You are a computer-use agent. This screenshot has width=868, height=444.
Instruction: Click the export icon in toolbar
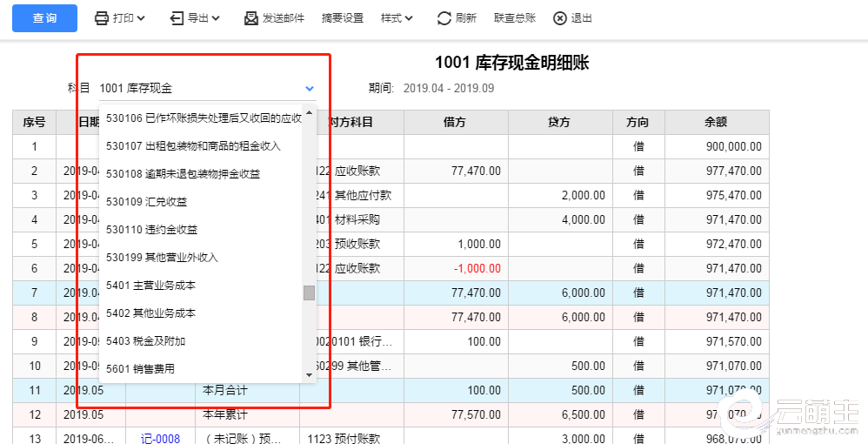[177, 18]
